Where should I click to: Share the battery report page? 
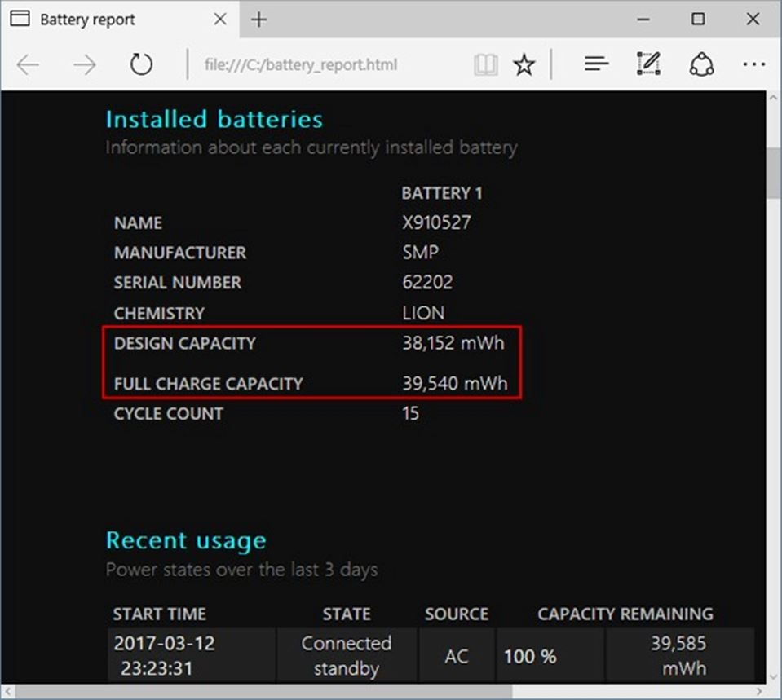point(702,63)
